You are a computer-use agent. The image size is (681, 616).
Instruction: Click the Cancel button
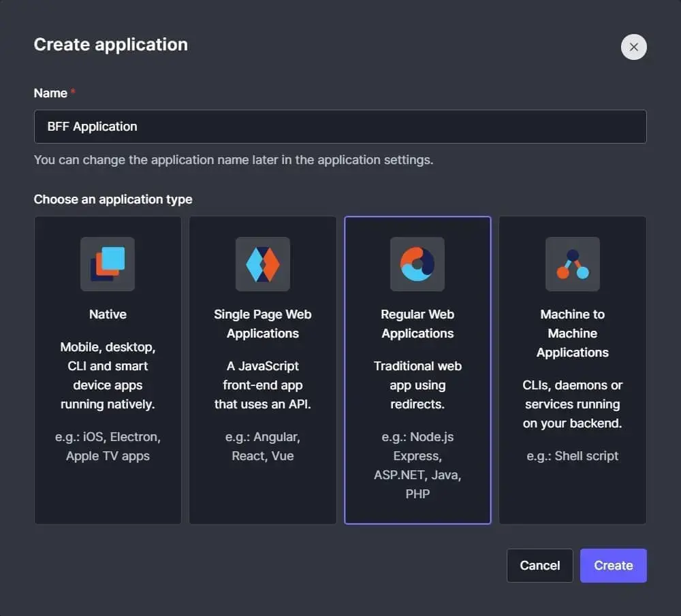pos(540,565)
